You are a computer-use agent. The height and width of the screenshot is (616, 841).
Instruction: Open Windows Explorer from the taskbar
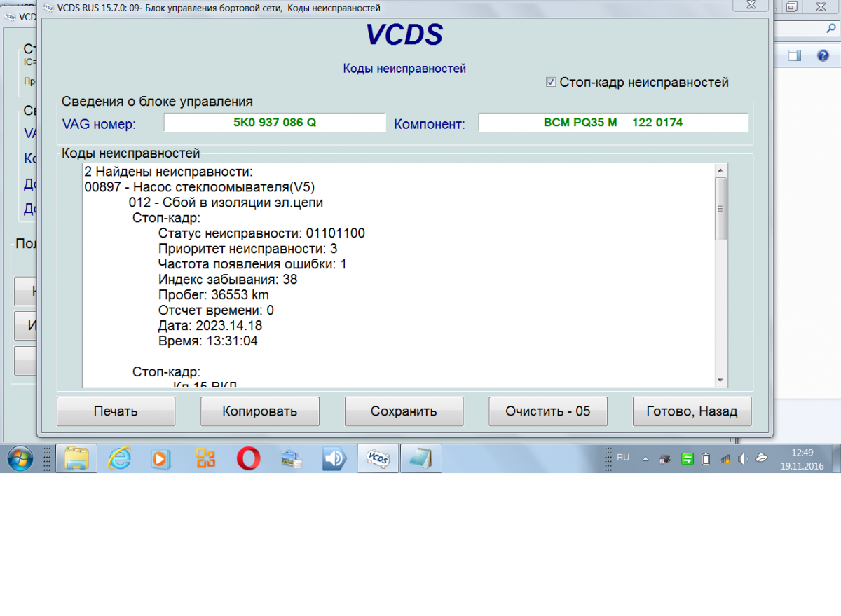76,459
